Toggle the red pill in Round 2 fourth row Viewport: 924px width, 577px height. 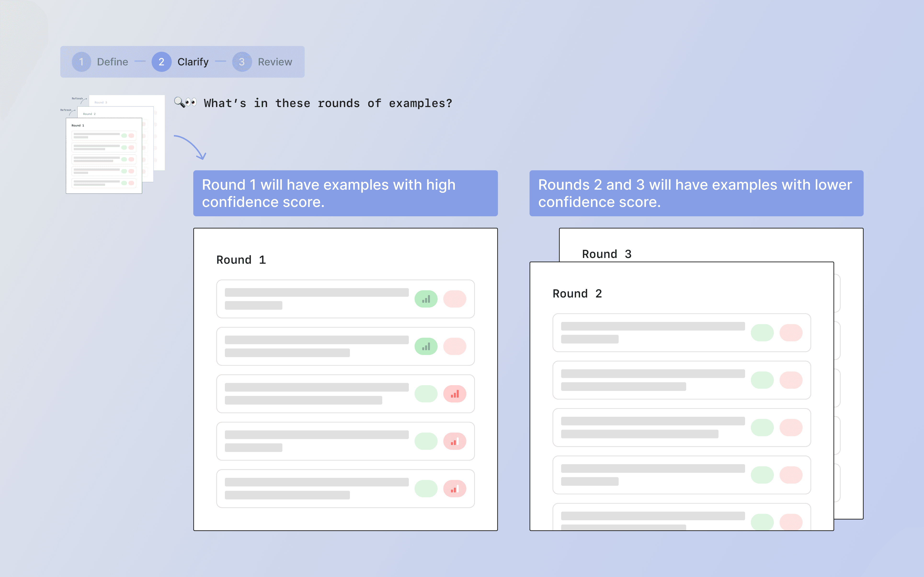pyautogui.click(x=790, y=475)
